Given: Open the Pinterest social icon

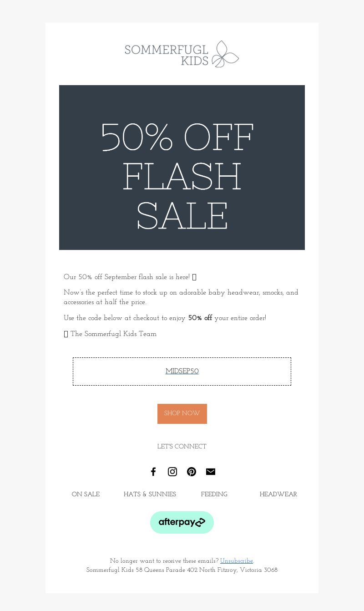Looking at the screenshot, I should [x=192, y=472].
